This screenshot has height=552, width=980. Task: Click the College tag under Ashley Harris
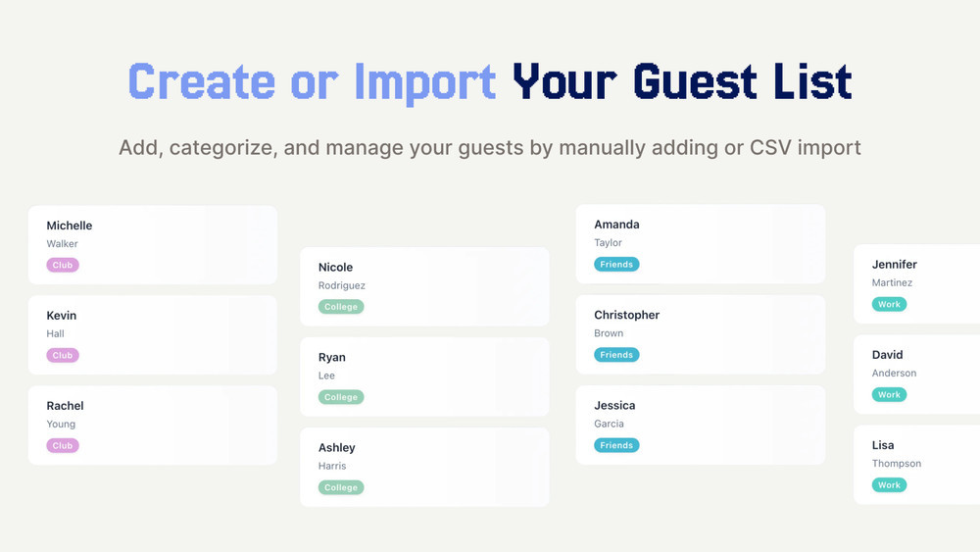pos(341,487)
